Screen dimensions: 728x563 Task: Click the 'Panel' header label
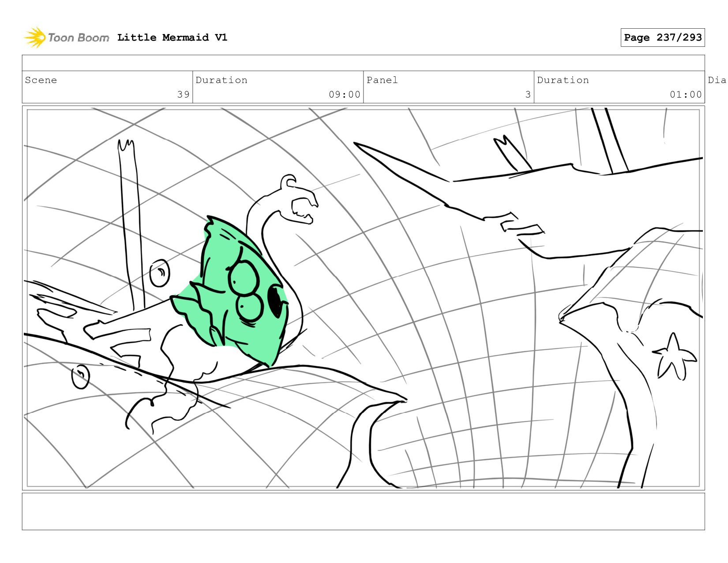tap(382, 80)
